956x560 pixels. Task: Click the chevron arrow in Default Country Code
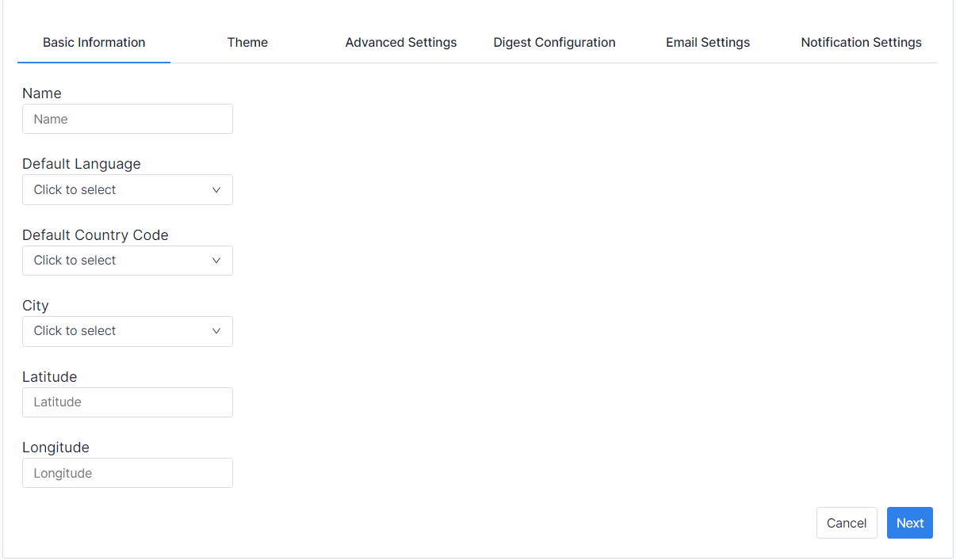pos(216,261)
